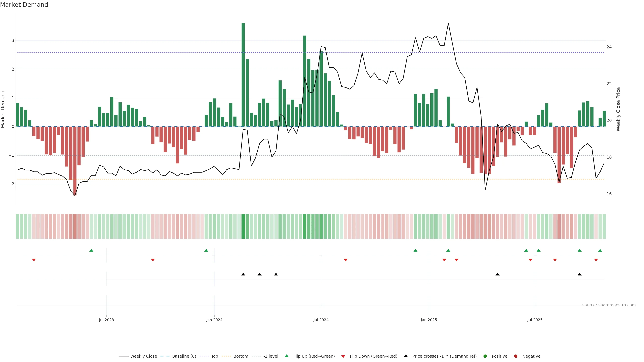Screen dimensions: 644x362
Task: Click the Market Demand chart title
Action: (24, 5)
